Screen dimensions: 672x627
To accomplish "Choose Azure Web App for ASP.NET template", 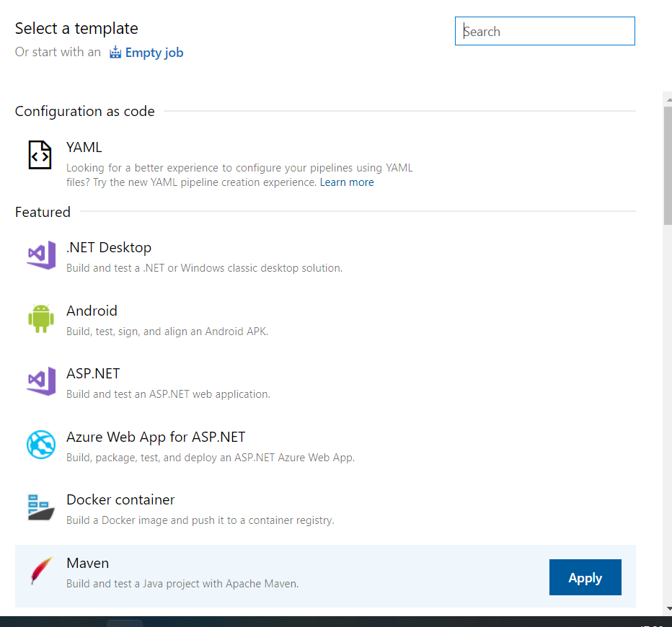I will (156, 437).
